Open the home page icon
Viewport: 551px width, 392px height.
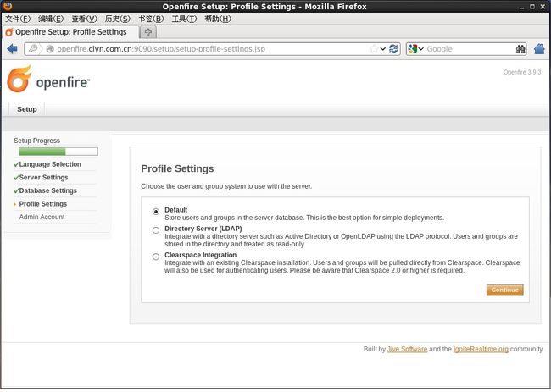539,49
